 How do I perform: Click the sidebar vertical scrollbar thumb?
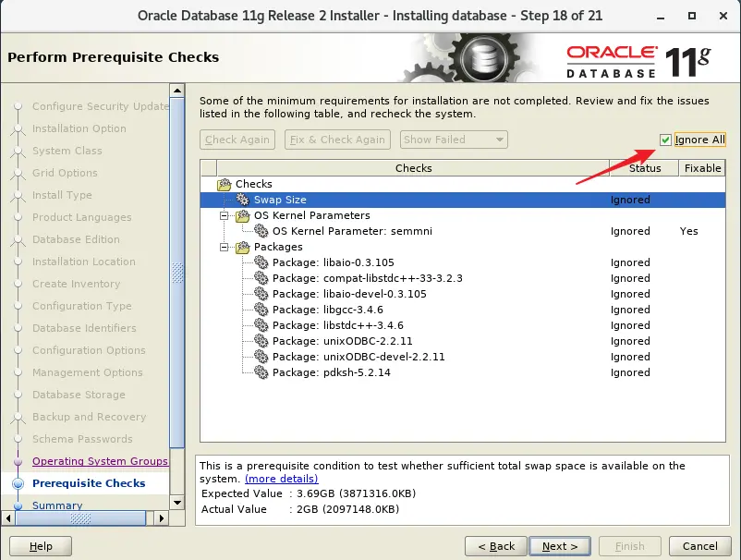click(177, 273)
